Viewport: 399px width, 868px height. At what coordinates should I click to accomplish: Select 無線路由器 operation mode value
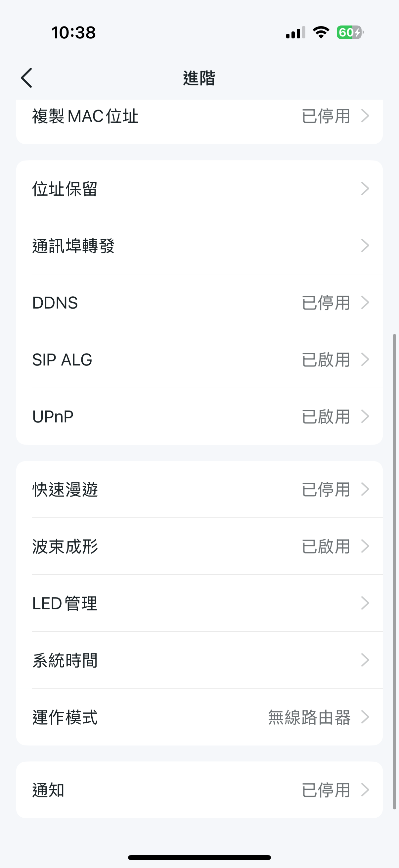tap(309, 717)
